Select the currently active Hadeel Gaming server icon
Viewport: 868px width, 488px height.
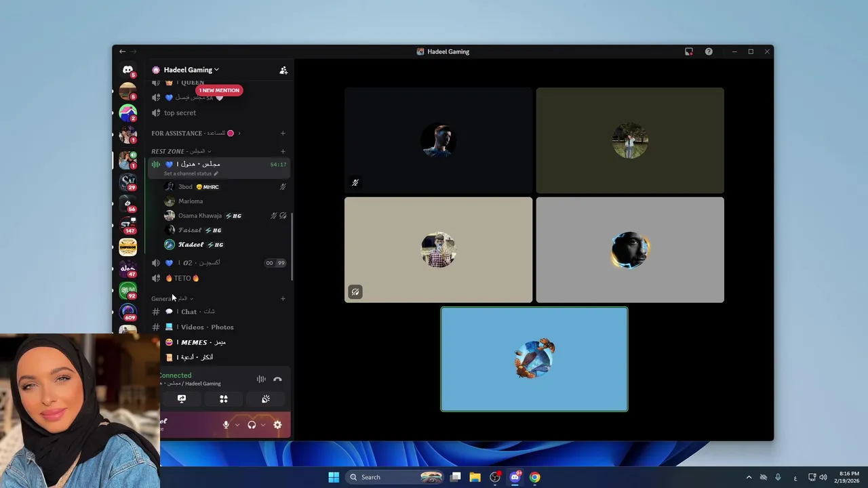point(127,160)
